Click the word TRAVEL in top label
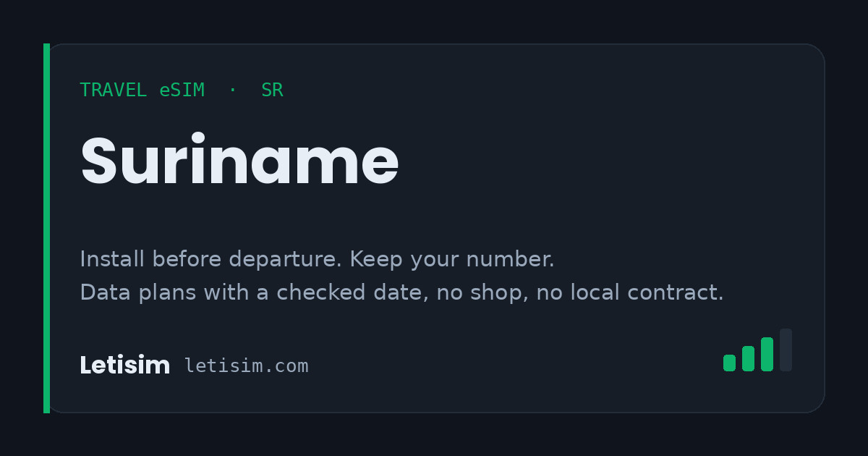 [x=114, y=90]
